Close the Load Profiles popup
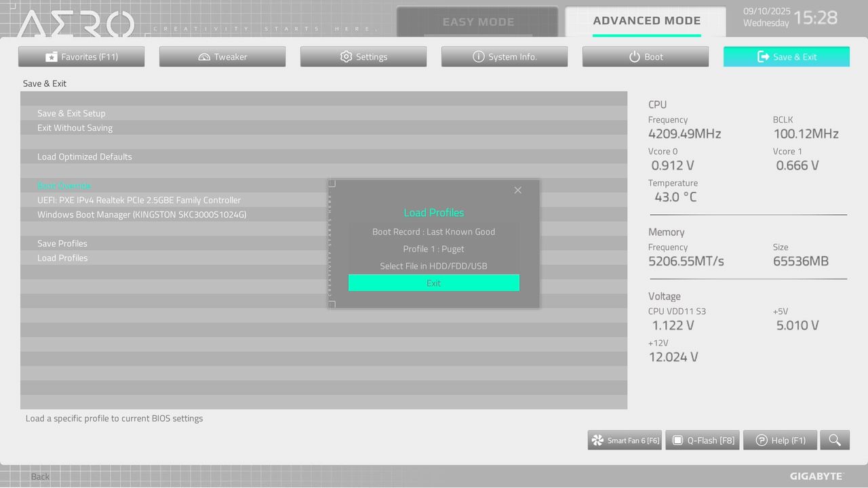The width and height of the screenshot is (868, 488). click(517, 190)
